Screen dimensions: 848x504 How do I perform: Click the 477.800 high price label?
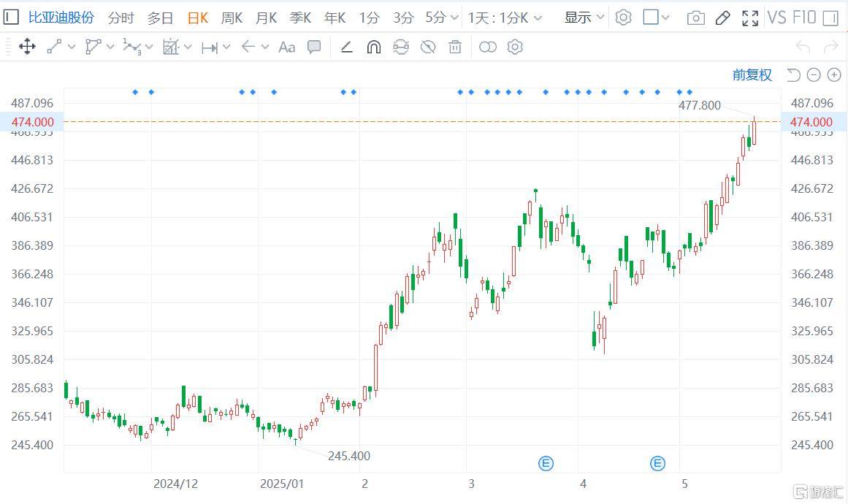tap(699, 105)
